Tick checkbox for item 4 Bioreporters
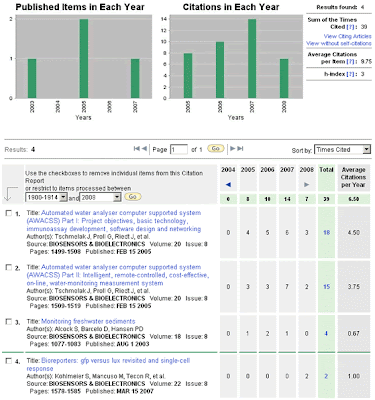375x400 pixels. point(9,361)
